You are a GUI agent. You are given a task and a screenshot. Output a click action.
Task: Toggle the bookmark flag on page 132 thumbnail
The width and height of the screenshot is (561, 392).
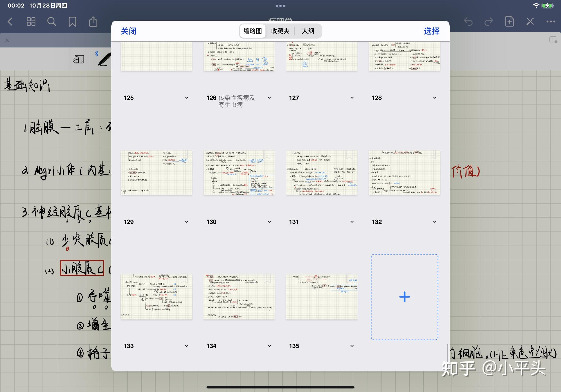coord(433,154)
